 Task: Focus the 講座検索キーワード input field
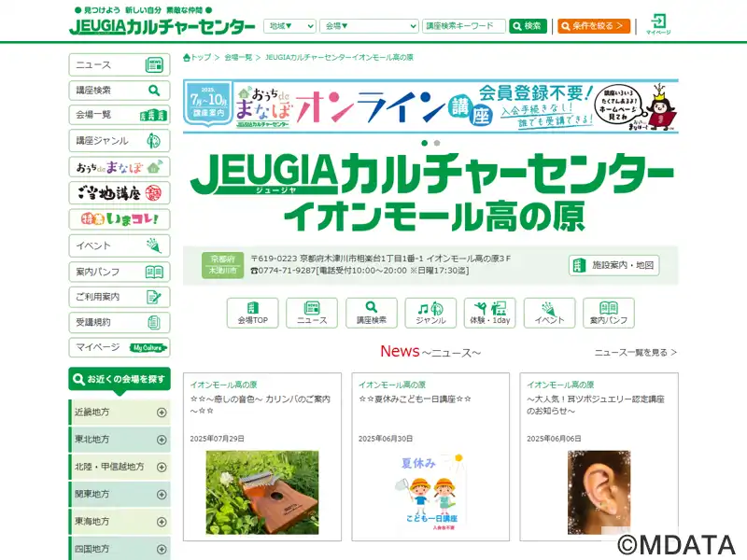tap(463, 26)
